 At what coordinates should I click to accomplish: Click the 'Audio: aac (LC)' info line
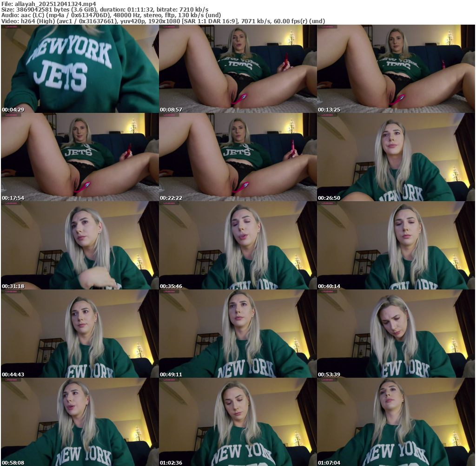tap(111, 15)
